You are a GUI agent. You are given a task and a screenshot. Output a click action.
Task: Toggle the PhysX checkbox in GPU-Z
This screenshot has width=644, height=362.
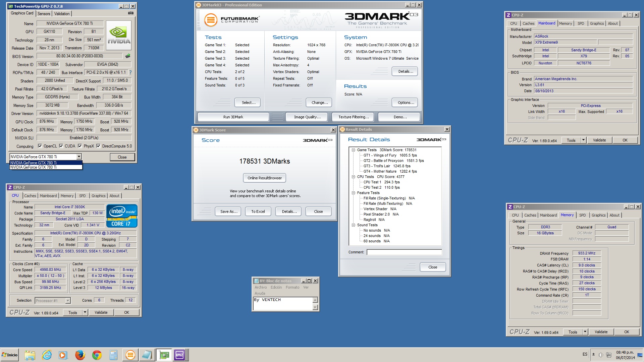pyautogui.click(x=80, y=146)
